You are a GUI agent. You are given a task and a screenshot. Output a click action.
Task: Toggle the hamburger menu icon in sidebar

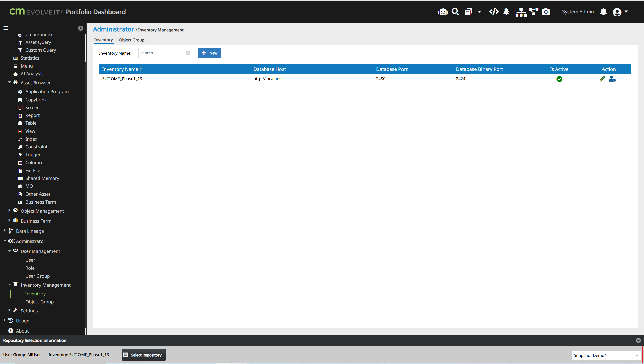(6, 28)
